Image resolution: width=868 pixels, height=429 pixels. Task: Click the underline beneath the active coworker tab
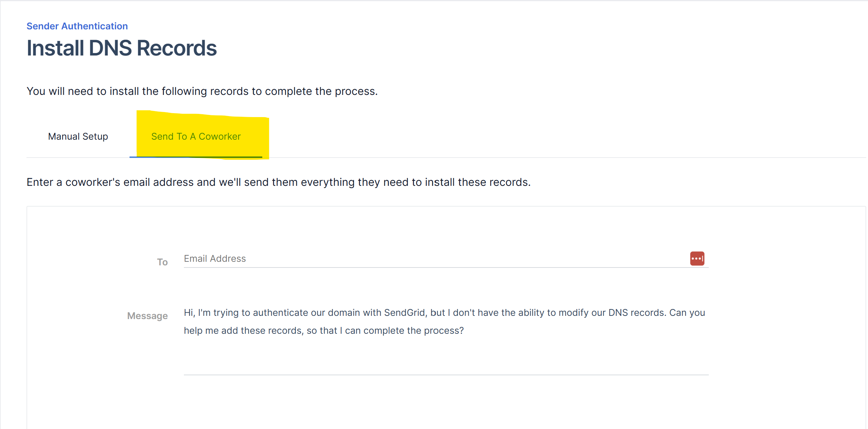coord(196,157)
